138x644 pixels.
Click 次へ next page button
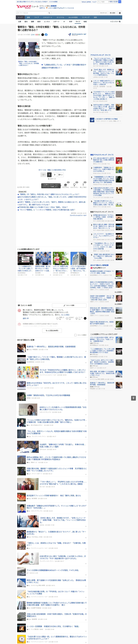point(61,175)
